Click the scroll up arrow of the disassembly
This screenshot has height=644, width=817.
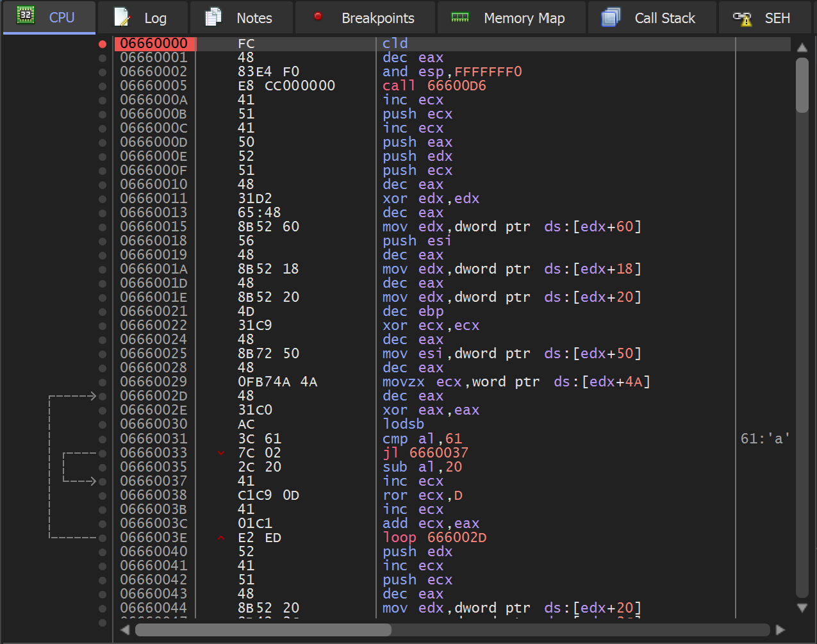click(x=802, y=47)
